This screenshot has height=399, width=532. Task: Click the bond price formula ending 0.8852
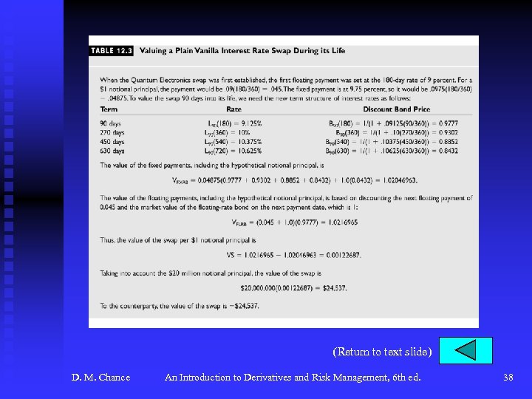[x=392, y=142]
